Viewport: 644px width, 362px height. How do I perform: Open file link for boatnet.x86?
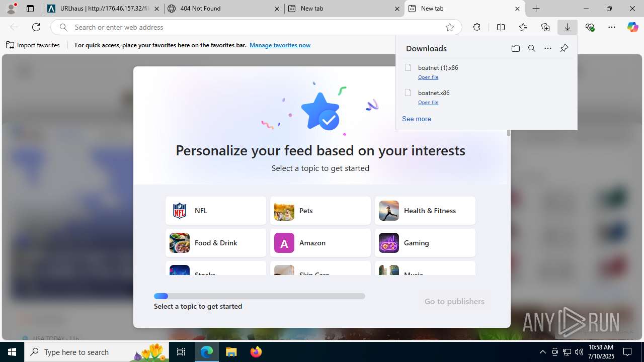428,103
